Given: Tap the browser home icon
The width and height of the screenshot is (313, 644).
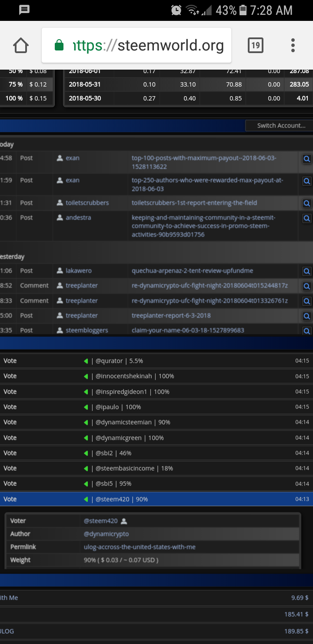Looking at the screenshot, I should tap(21, 45).
